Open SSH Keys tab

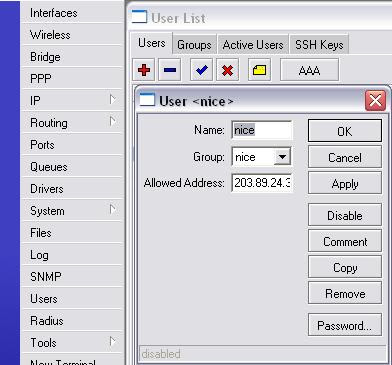click(319, 45)
